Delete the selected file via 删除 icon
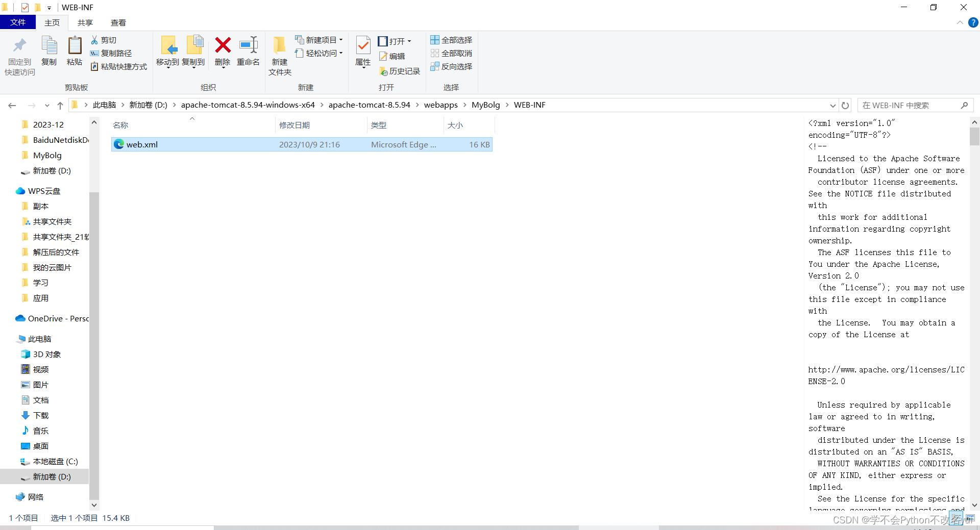 pyautogui.click(x=223, y=51)
